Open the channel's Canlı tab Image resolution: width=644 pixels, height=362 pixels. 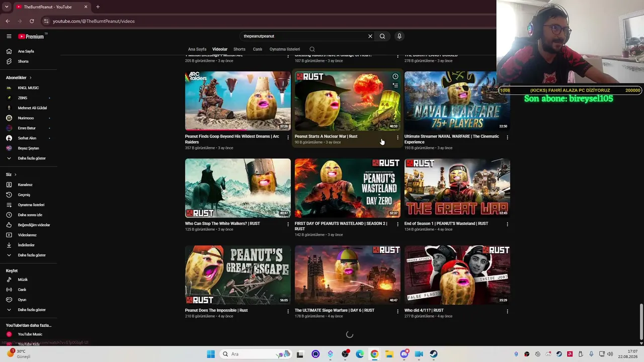258,49
